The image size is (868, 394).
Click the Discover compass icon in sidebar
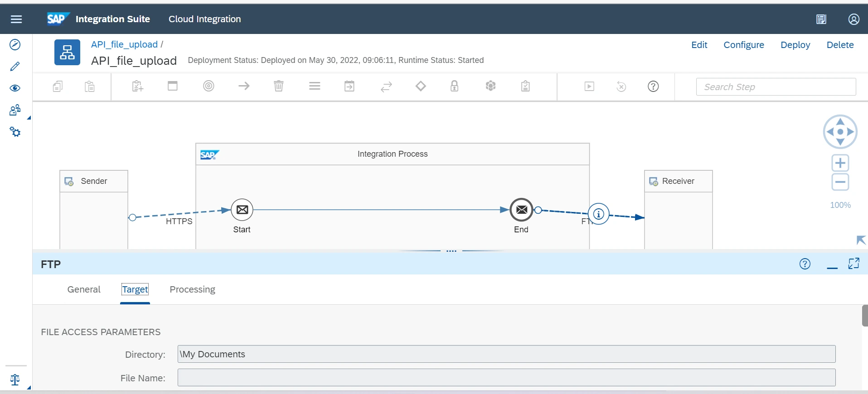[15, 44]
